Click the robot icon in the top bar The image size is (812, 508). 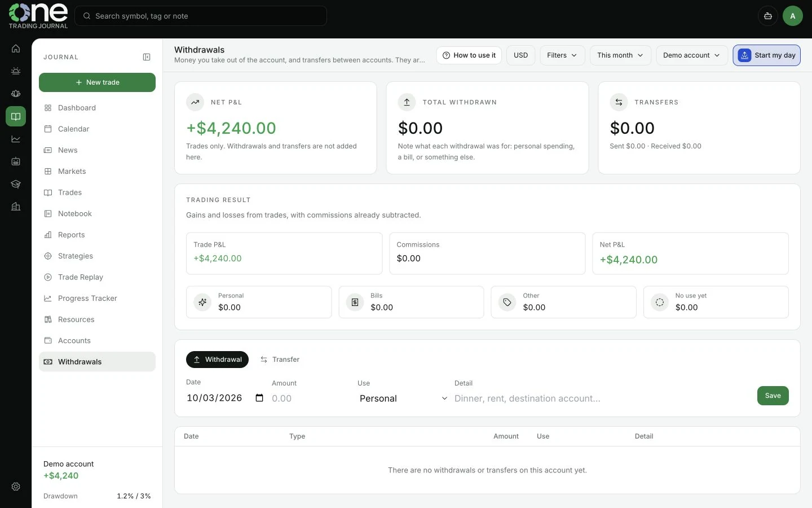[x=768, y=16]
